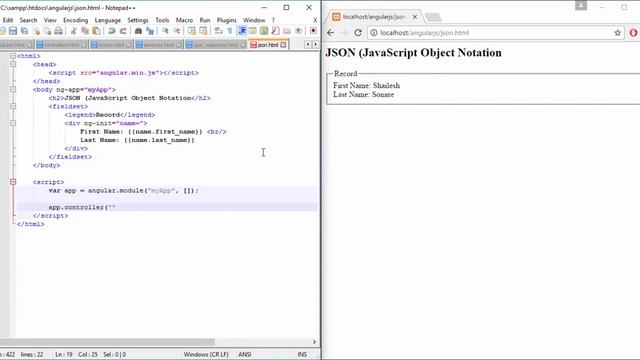Click the Redo arrow icon
This screenshot has height=360, width=640.
(x=123, y=31)
